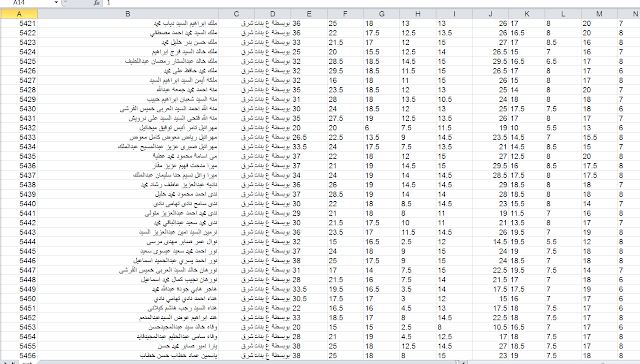Click the fx Insert Function icon
The image size is (640, 364).
pyautogui.click(x=96, y=2)
